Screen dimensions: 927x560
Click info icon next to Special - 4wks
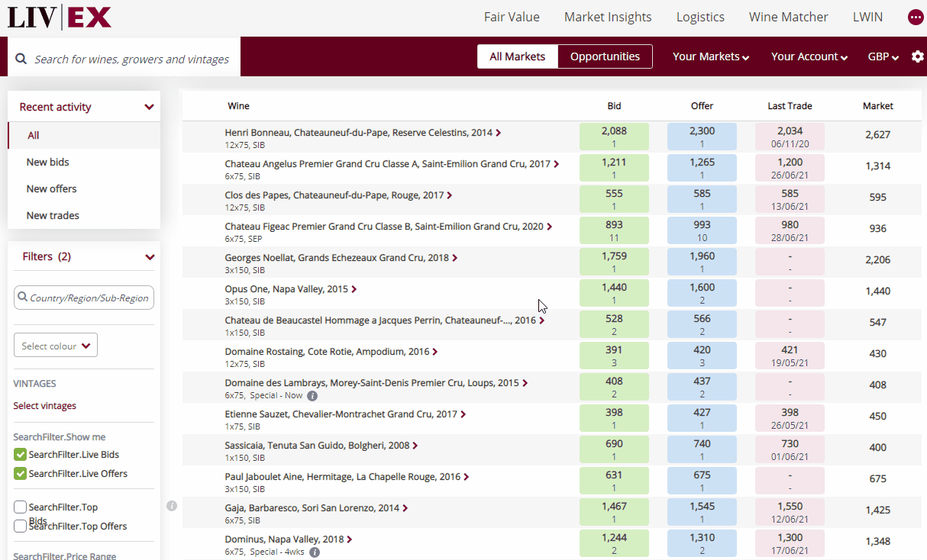(x=315, y=552)
